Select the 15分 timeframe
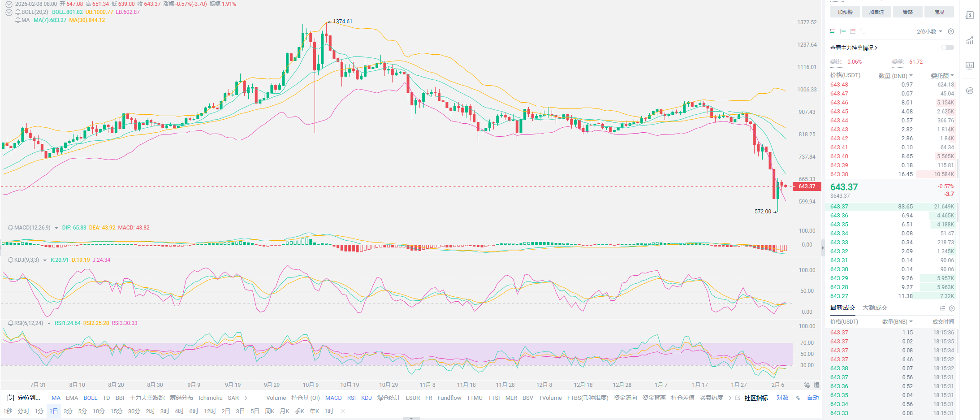 116,411
